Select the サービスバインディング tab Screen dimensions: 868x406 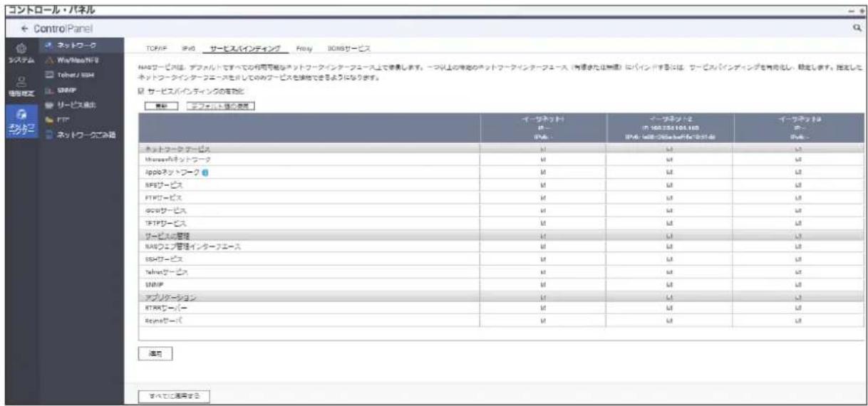(x=246, y=47)
